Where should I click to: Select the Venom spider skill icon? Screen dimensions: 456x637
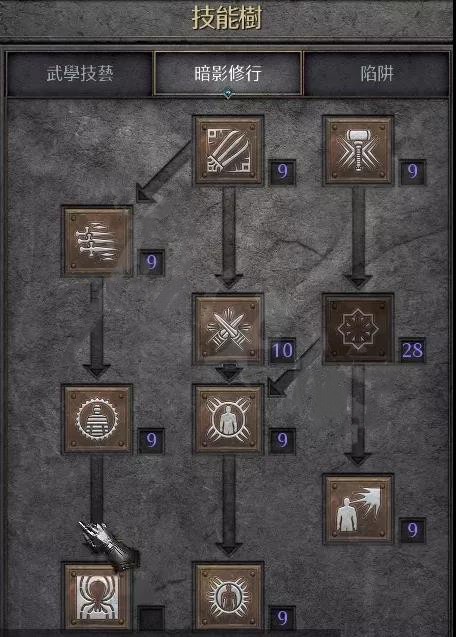click(x=97, y=596)
